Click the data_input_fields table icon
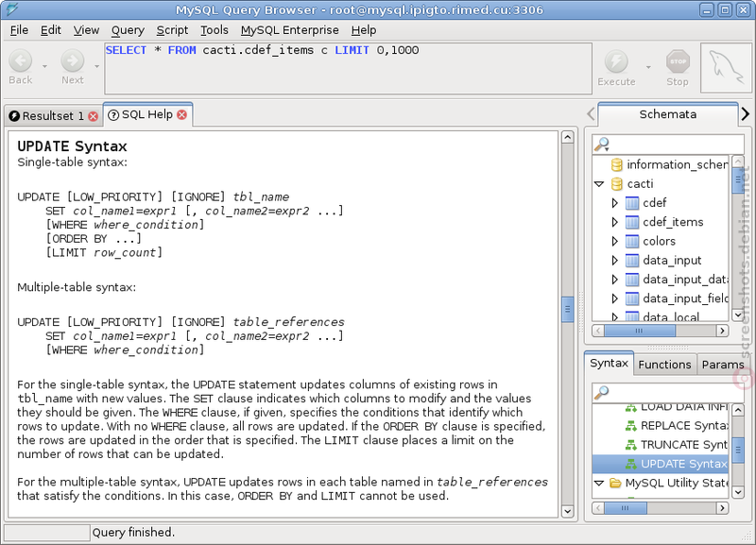 tap(632, 298)
